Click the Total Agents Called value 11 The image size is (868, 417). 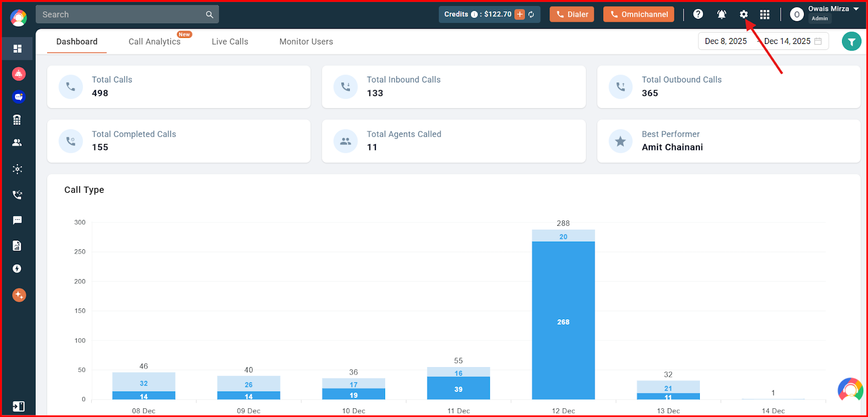coord(372,148)
